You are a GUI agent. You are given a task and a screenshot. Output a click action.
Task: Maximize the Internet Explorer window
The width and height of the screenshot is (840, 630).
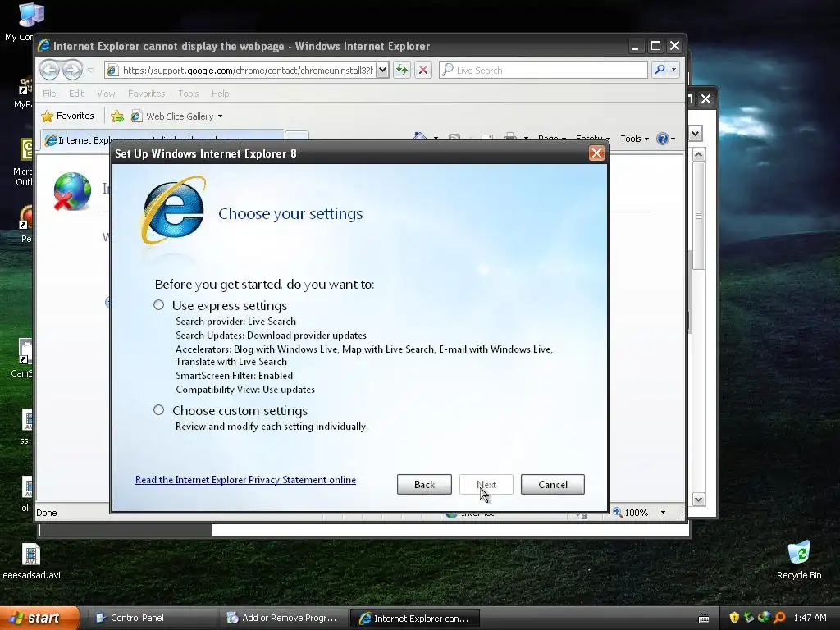pos(655,46)
